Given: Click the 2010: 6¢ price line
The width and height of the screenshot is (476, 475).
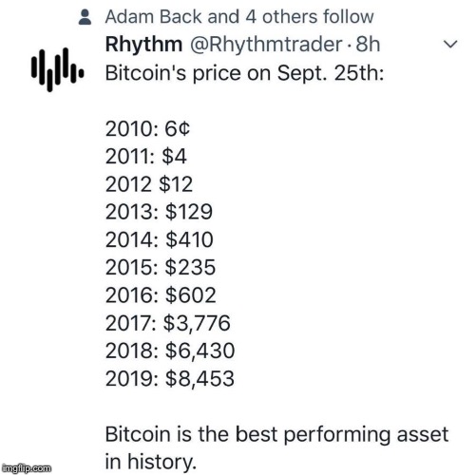Looking at the screenshot, I should 147,129.
